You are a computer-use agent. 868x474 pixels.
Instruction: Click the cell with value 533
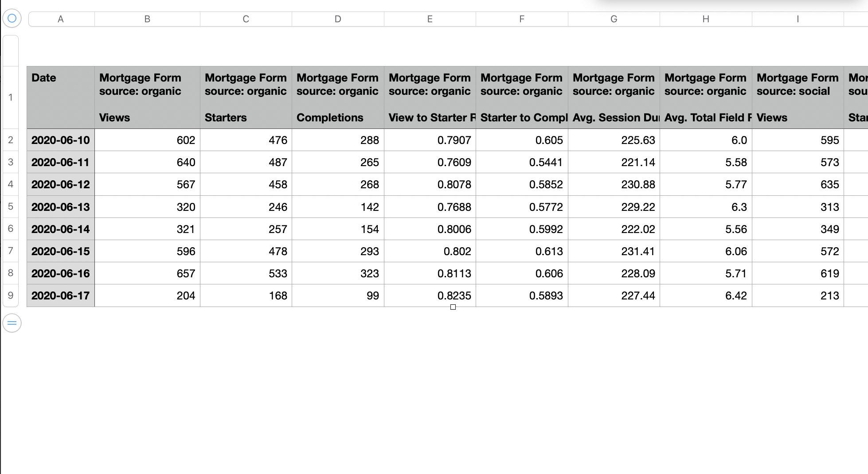pyautogui.click(x=246, y=273)
